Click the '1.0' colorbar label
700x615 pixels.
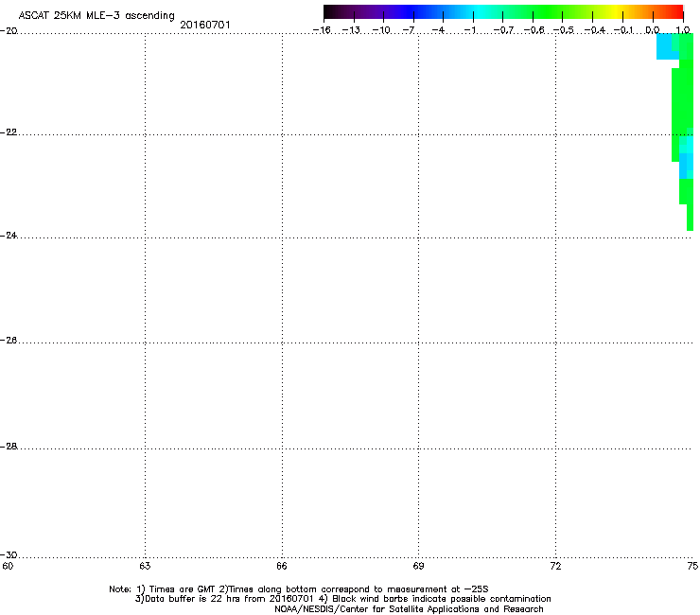tap(683, 30)
